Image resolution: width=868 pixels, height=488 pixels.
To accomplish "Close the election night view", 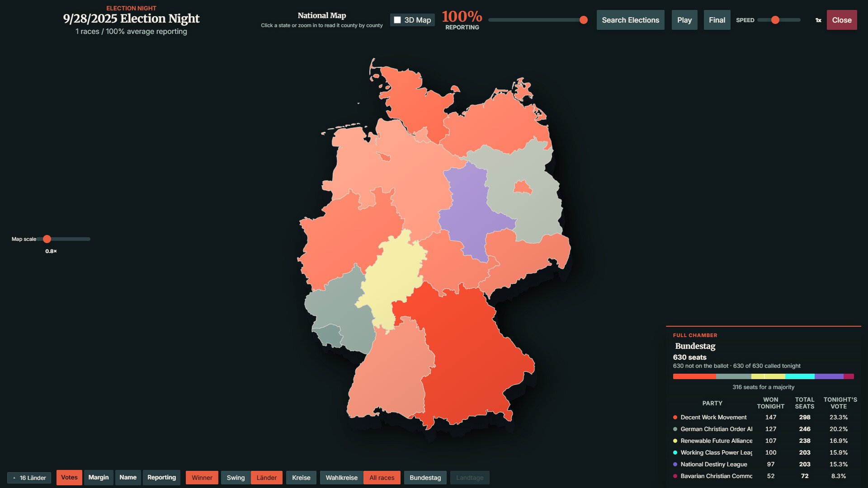I will 842,20.
